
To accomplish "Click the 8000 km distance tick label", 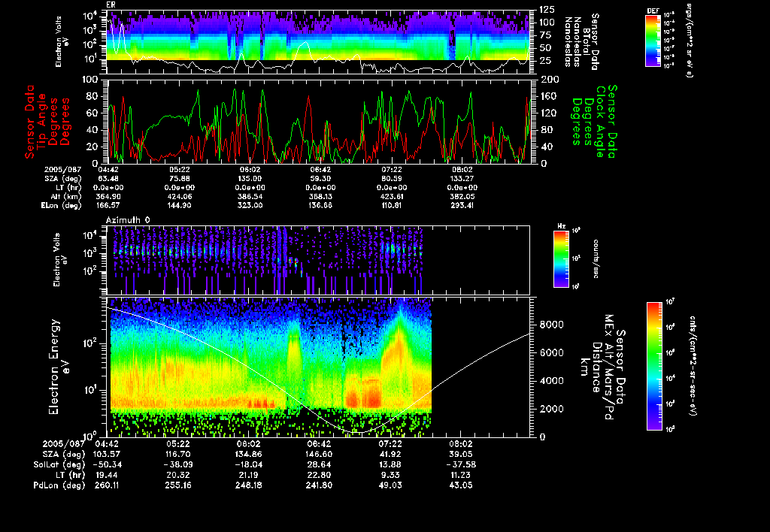I will click(551, 325).
